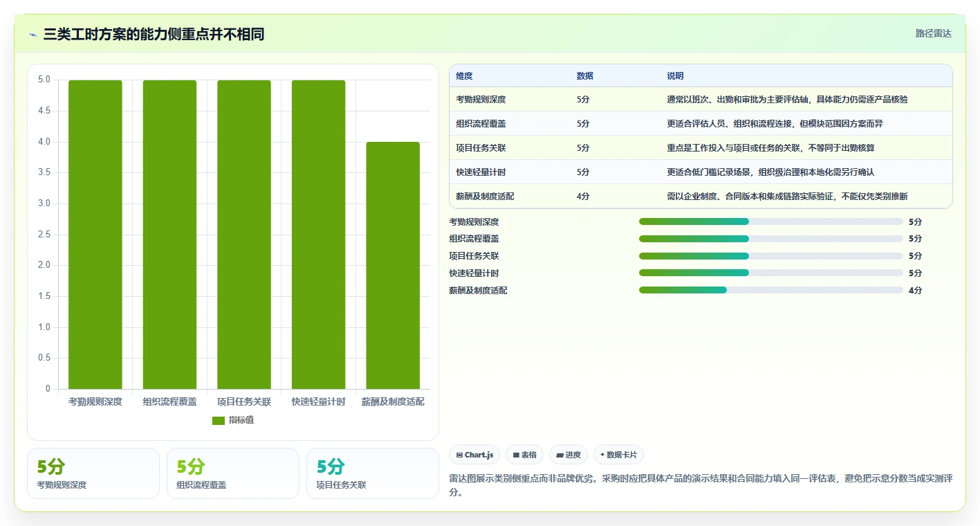Click the Chart.js tag
This screenshot has height=526, width=980.
click(474, 455)
